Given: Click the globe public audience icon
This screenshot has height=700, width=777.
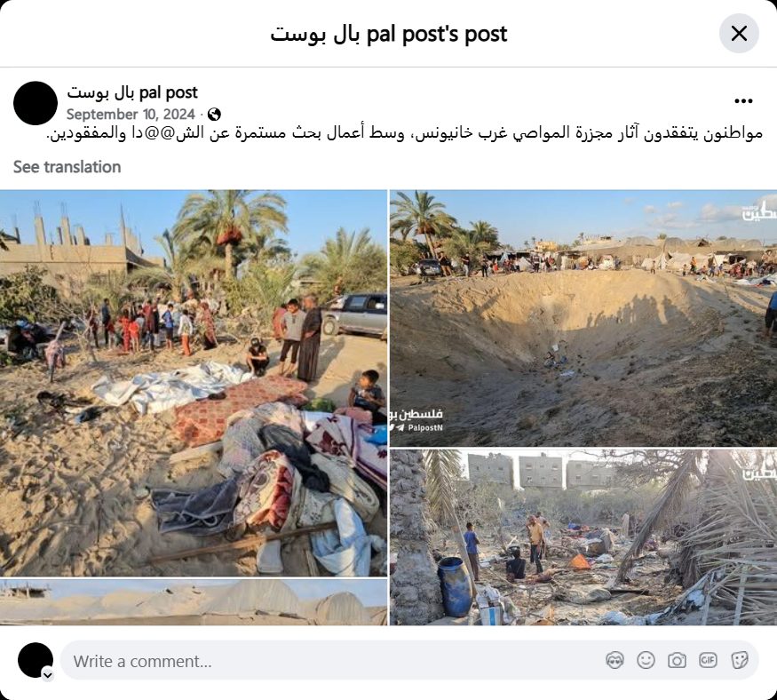Looking at the screenshot, I should [x=214, y=115].
